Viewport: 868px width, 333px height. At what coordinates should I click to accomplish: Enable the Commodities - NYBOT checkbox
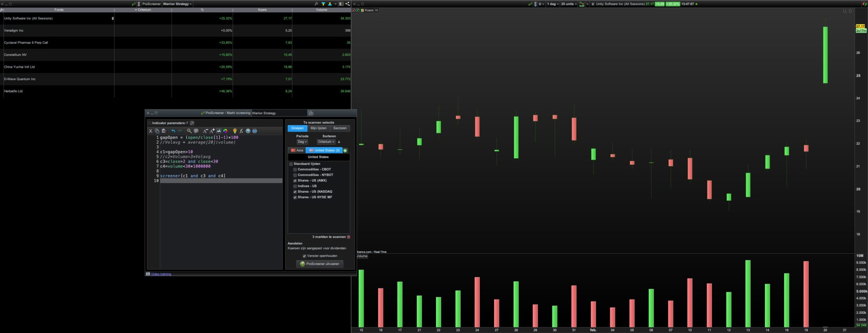tap(295, 175)
